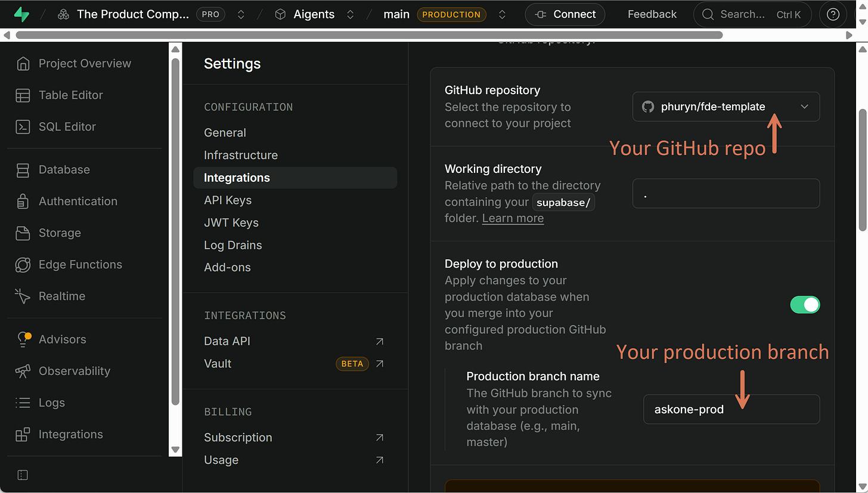Screen dimensions: 868x493
Task: Click the Logs list icon
Action: click(x=23, y=403)
